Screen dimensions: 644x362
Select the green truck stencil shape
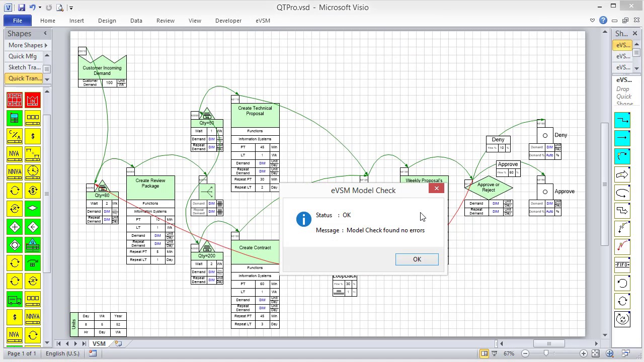15,299
